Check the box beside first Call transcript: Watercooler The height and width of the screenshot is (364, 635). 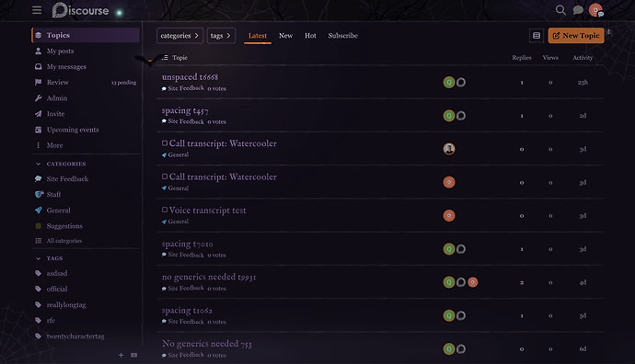(165, 143)
